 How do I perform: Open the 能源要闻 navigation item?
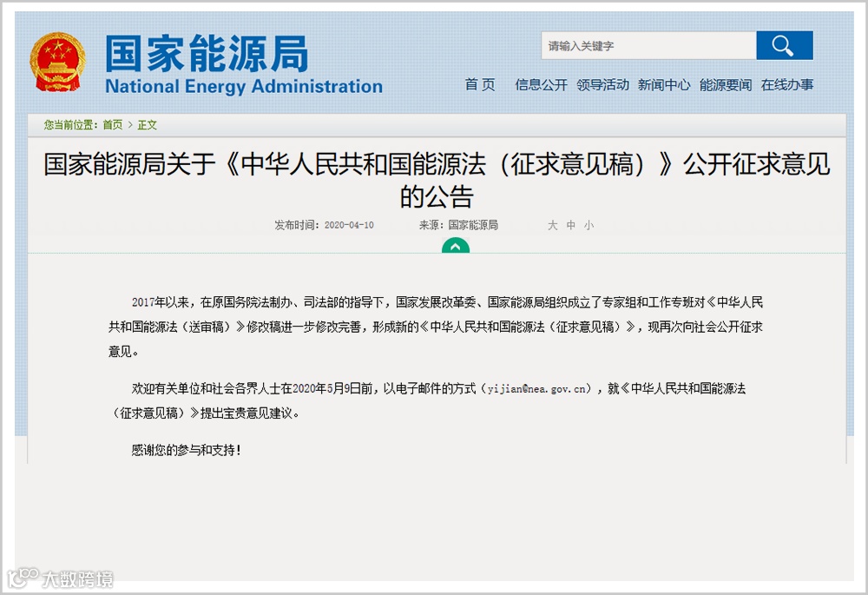[725, 85]
